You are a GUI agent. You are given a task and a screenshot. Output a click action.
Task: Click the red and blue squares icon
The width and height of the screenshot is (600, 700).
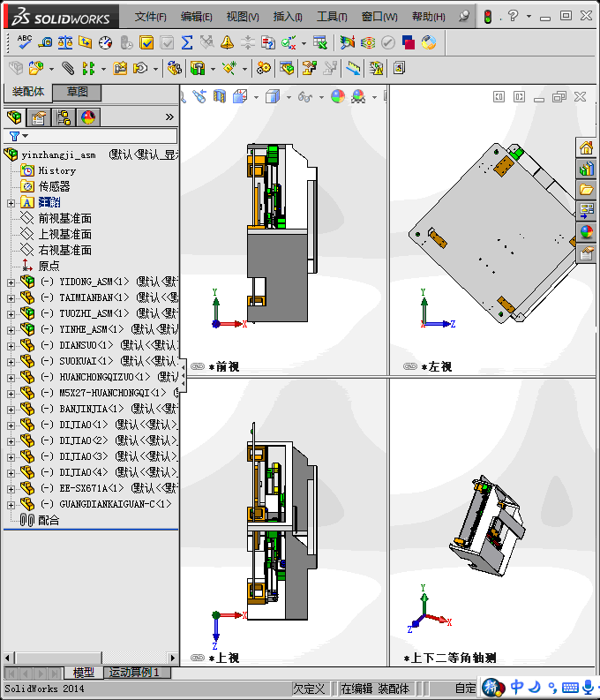pos(409,42)
